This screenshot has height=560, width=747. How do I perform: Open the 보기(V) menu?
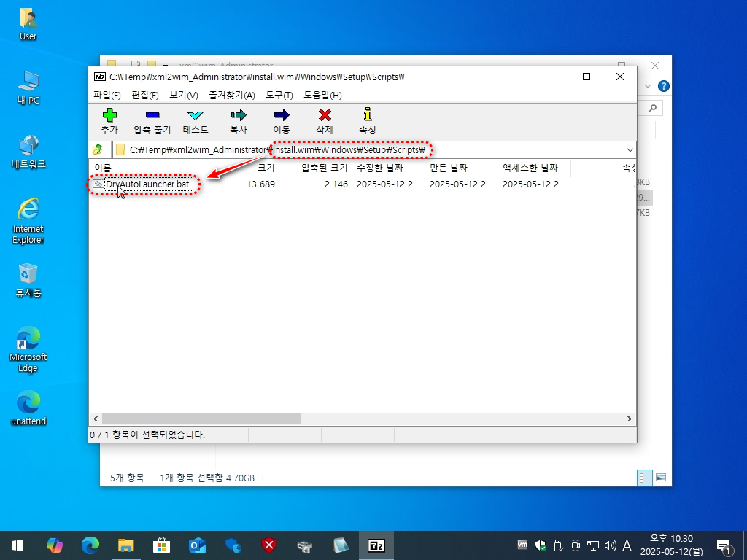click(183, 96)
